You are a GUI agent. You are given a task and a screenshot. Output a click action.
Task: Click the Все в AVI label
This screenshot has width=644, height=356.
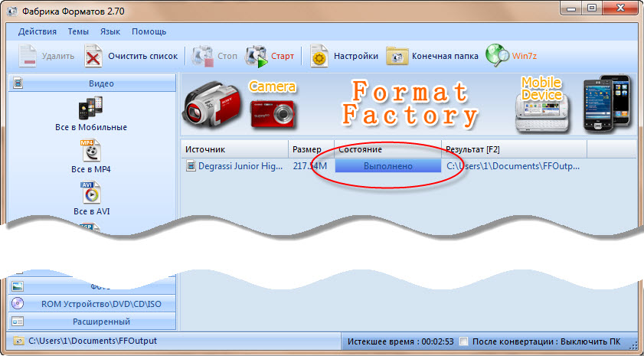pyautogui.click(x=91, y=211)
